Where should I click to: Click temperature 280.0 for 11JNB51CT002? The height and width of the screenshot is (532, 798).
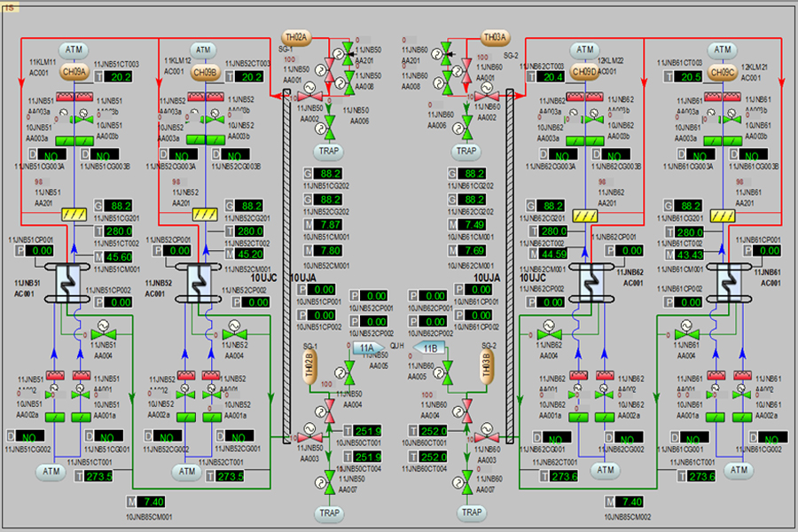click(x=119, y=231)
